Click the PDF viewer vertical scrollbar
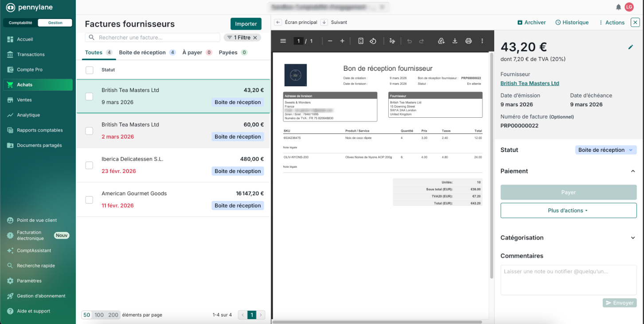The image size is (644, 324). point(491,164)
